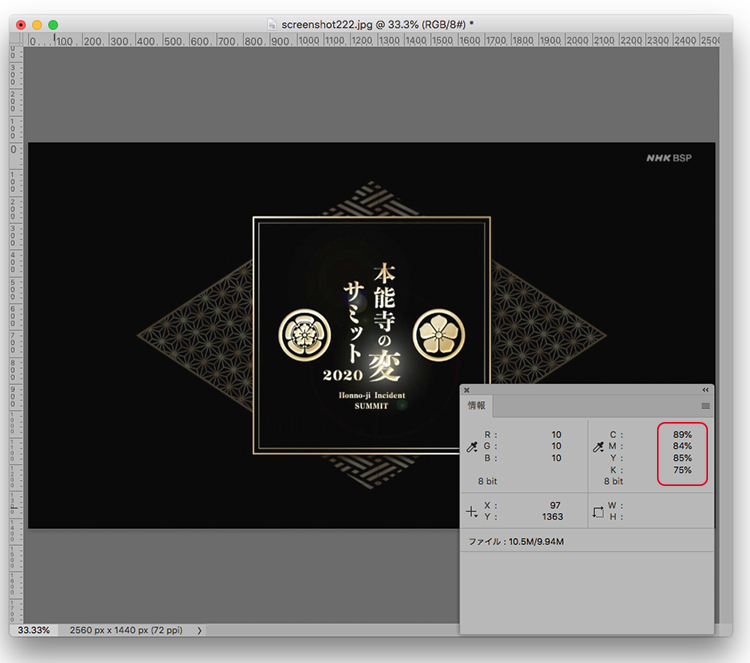Image resolution: width=750 pixels, height=663 pixels.
Task: Click the RGB eyedropper icon in Info panel
Action: click(x=471, y=447)
